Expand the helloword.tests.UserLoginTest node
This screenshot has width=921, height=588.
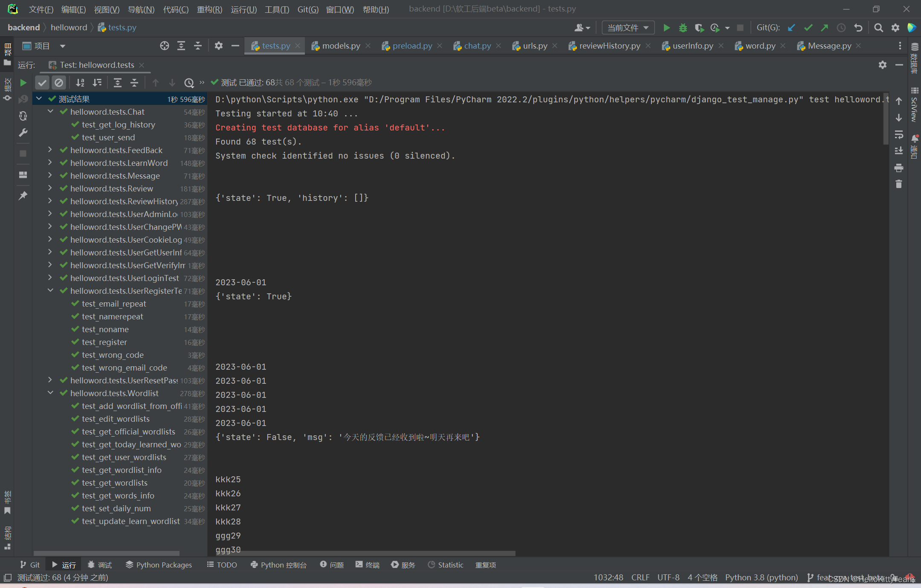pos(50,278)
